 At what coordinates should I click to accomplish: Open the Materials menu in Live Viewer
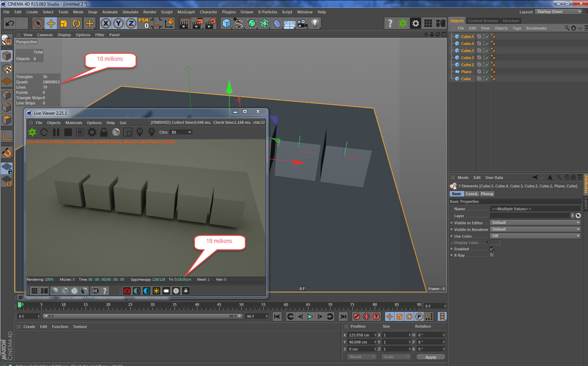[x=74, y=123]
